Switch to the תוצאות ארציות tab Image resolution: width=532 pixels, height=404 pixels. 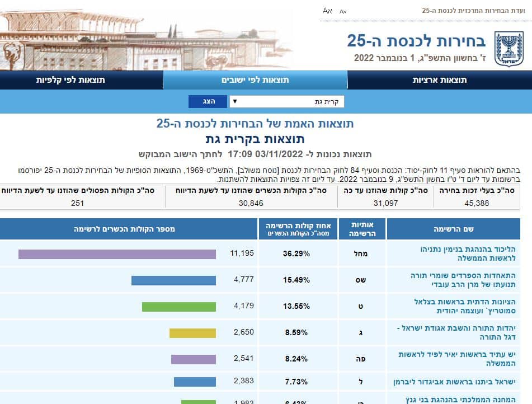tap(440, 80)
